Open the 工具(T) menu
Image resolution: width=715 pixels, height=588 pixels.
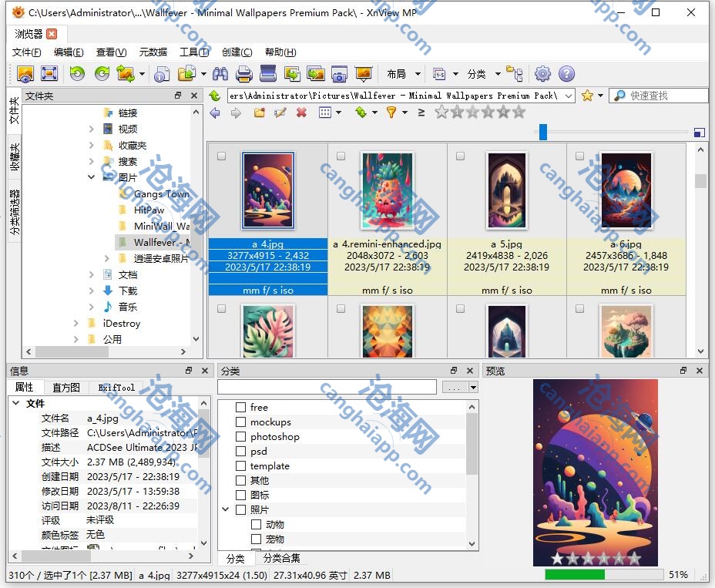coord(193,52)
